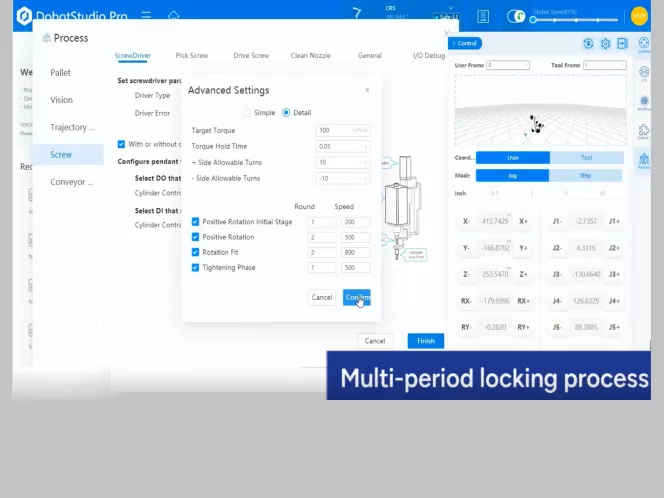664x498 pixels.
Task: Click the Target Torque input field
Action: coord(343,130)
